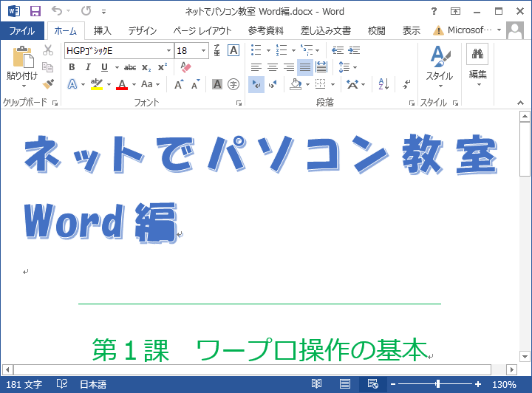
Task: Decrease paragraph indent
Action: point(337,50)
